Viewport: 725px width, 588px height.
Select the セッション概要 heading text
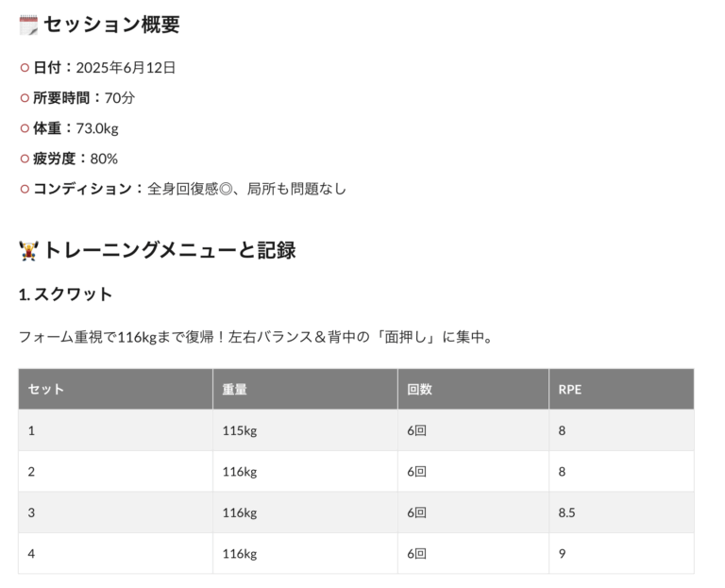pos(111,25)
